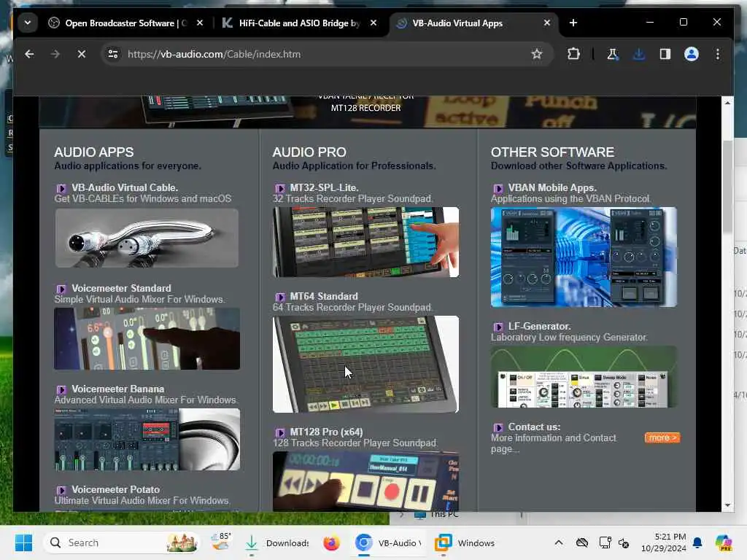Click purple arrow icon beside VBAN Mobile Apps
The height and width of the screenshot is (560, 747).
498,189
